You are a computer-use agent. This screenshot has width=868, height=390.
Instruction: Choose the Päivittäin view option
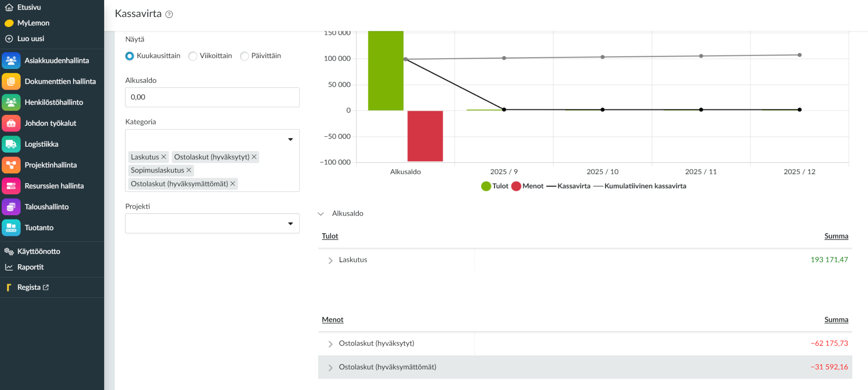[244, 56]
